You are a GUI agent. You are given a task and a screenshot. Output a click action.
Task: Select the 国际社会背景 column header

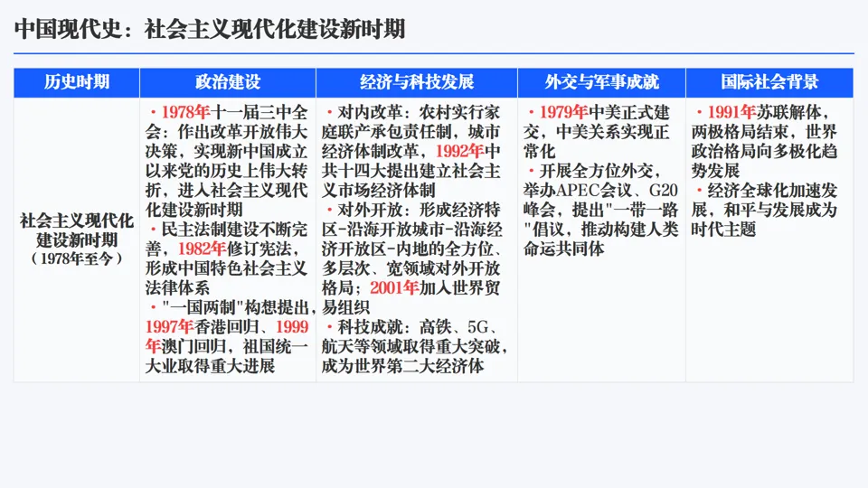[769, 82]
